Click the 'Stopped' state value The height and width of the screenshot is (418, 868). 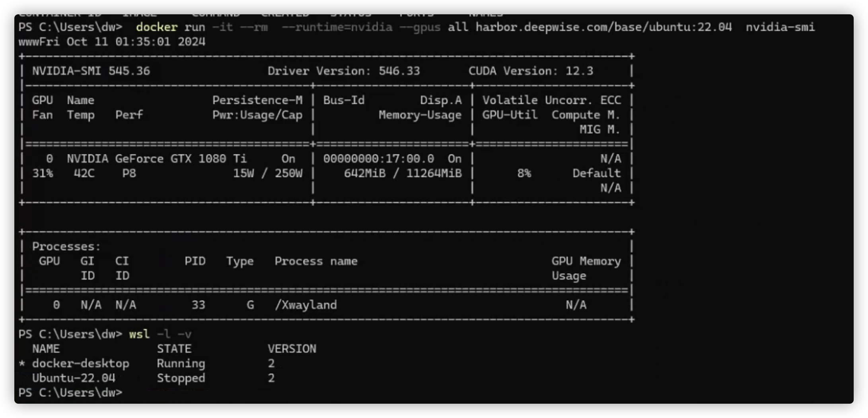[181, 379]
